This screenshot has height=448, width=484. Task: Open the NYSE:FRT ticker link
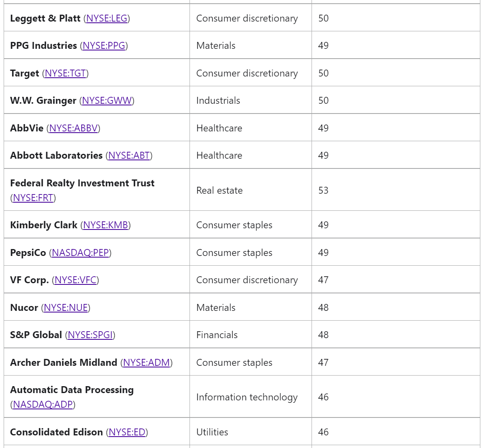coord(33,198)
